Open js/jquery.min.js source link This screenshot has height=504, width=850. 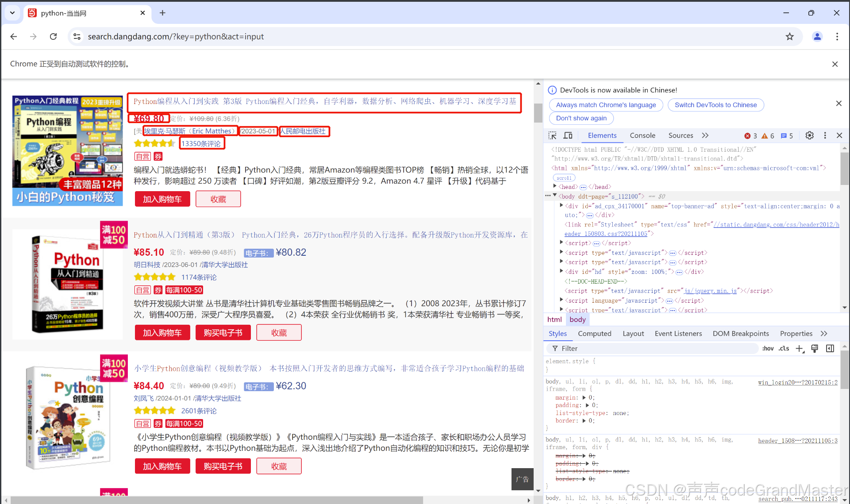click(x=710, y=291)
